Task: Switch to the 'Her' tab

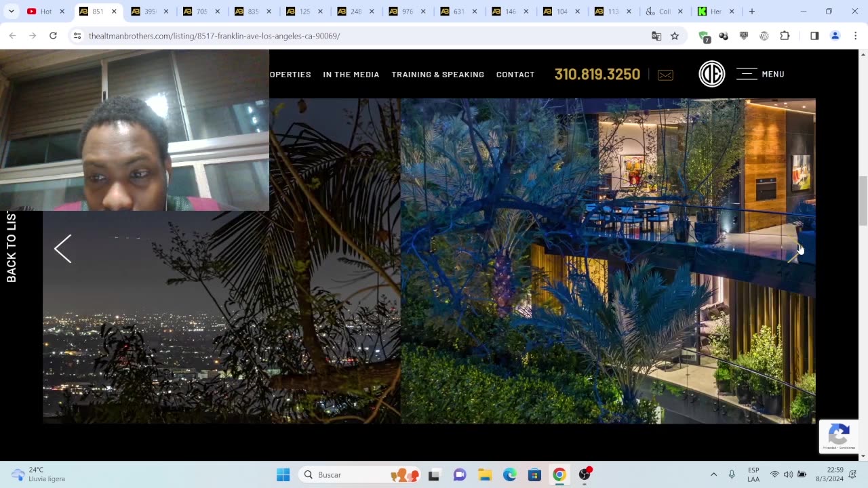Action: tap(710, 12)
